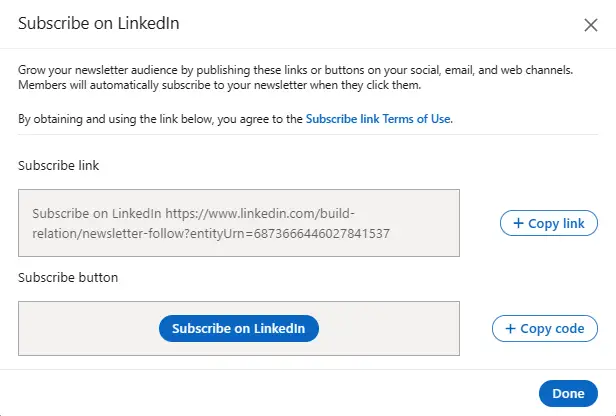Click the entityUrn number in the link
This screenshot has width=616, height=416.
(322, 233)
